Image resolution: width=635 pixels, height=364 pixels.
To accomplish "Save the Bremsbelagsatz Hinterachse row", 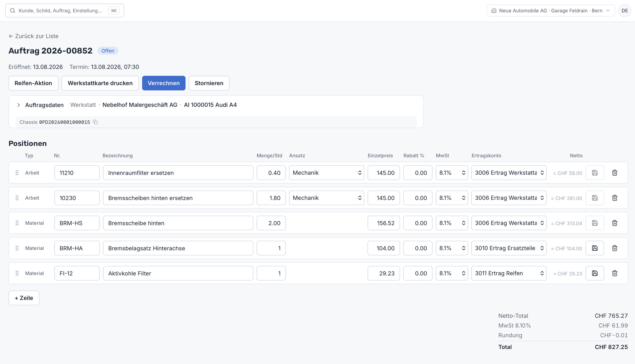I will click(595, 248).
